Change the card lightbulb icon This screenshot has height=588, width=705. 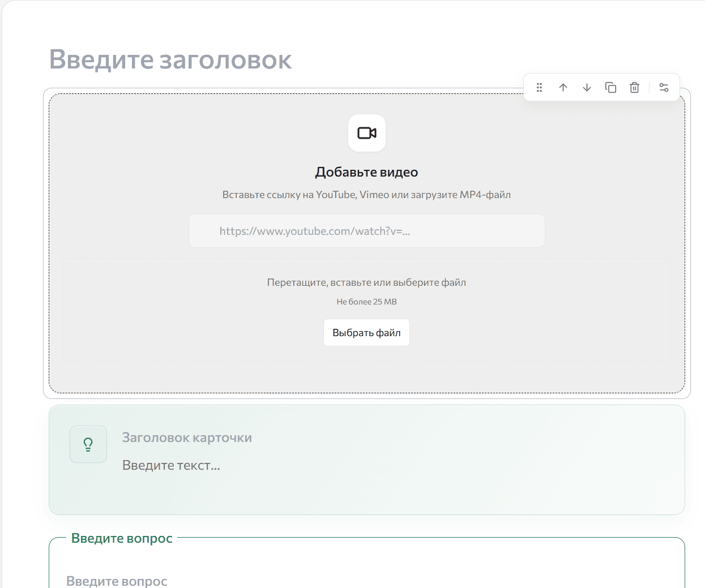(x=88, y=444)
